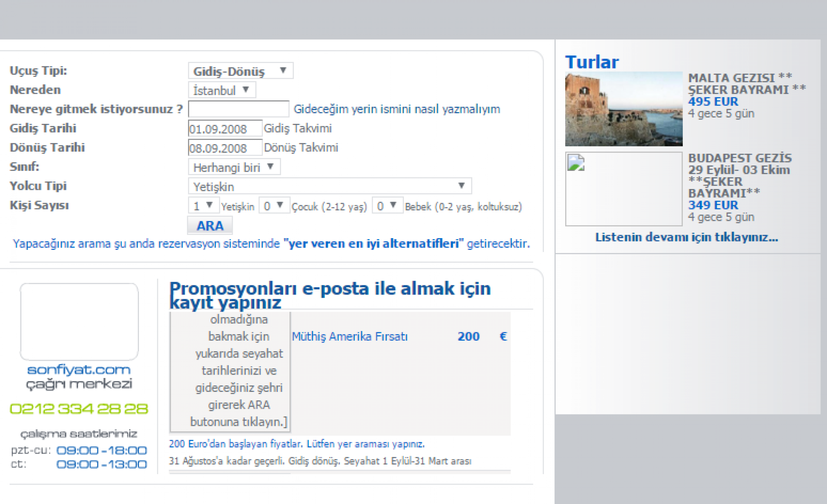Click the Gidiş Tarihi date field
The width and height of the screenshot is (827, 504).
[x=224, y=129]
